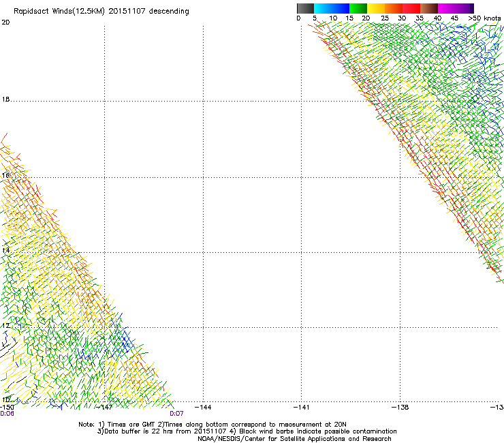504x443 pixels.
Task: Click the purple time stamp "0:07"
Action: pos(176,414)
